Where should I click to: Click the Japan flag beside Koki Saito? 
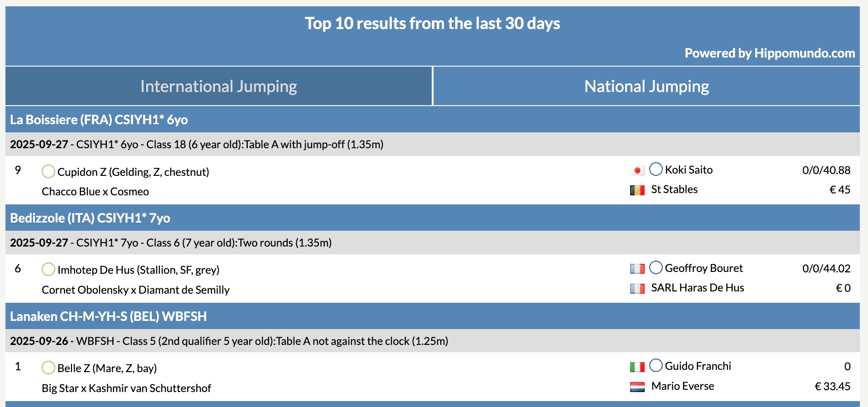pyautogui.click(x=637, y=170)
